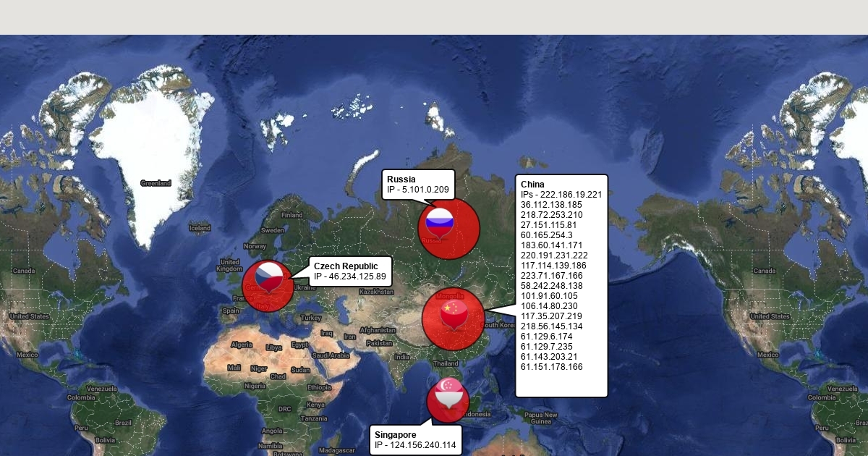Click IP 223.71.167.166 in China list
This screenshot has height=456, width=868.
click(x=551, y=276)
